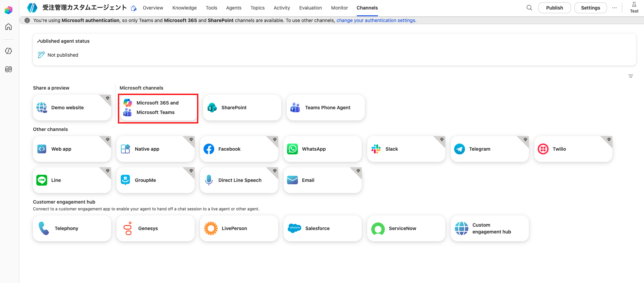The height and width of the screenshot is (283, 644).
Task: Open the Custom engagement hub card
Action: coord(490,228)
